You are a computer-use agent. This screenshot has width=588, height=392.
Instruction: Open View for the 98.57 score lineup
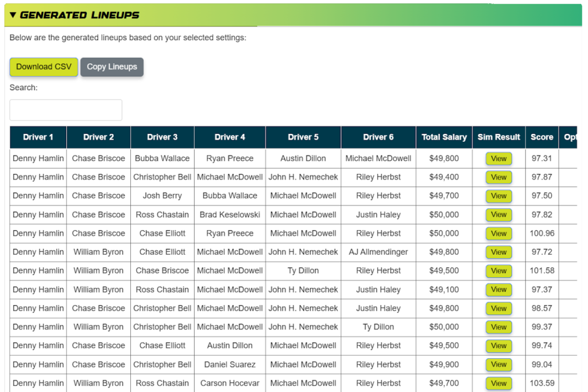pyautogui.click(x=498, y=308)
